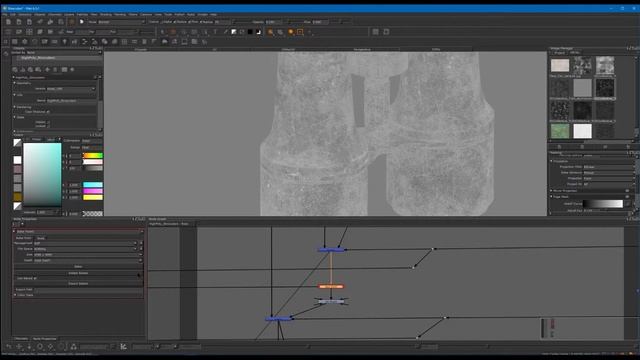Select the gray node below the orange node
Viewport: 640px width, 360px height.
[x=331, y=301]
